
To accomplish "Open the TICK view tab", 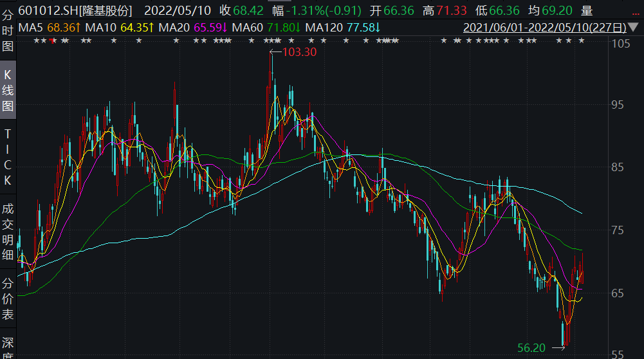I will pos(8,157).
